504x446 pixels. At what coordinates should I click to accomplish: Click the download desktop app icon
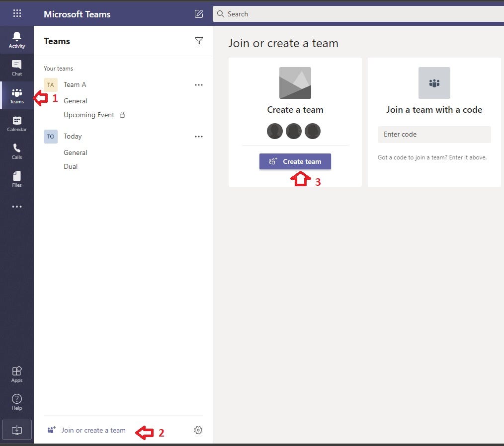point(17,430)
